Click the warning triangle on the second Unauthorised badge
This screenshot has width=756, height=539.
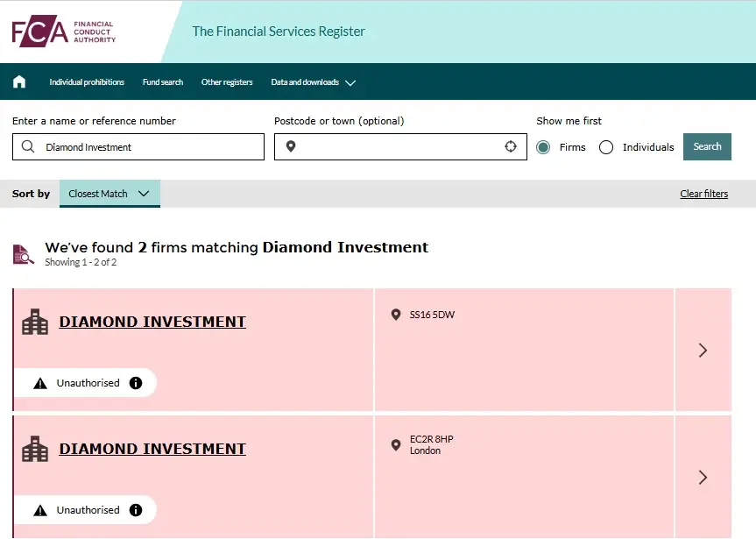[41, 509]
